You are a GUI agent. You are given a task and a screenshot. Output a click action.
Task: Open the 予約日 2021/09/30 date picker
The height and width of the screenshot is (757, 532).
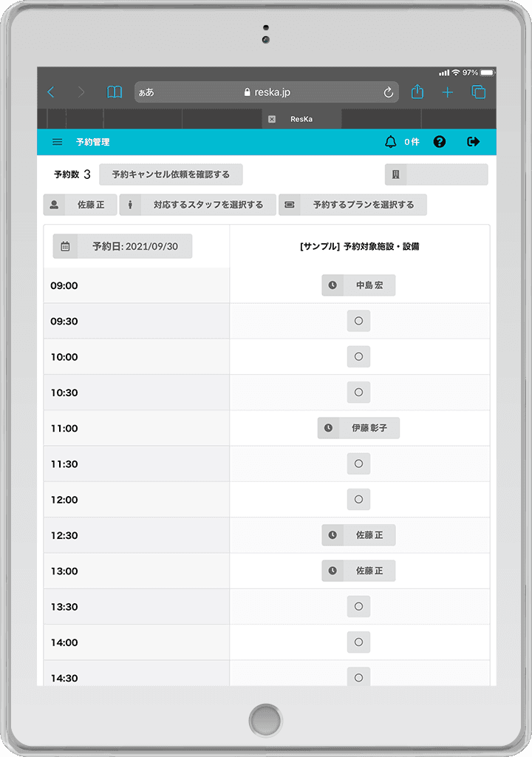tap(123, 246)
